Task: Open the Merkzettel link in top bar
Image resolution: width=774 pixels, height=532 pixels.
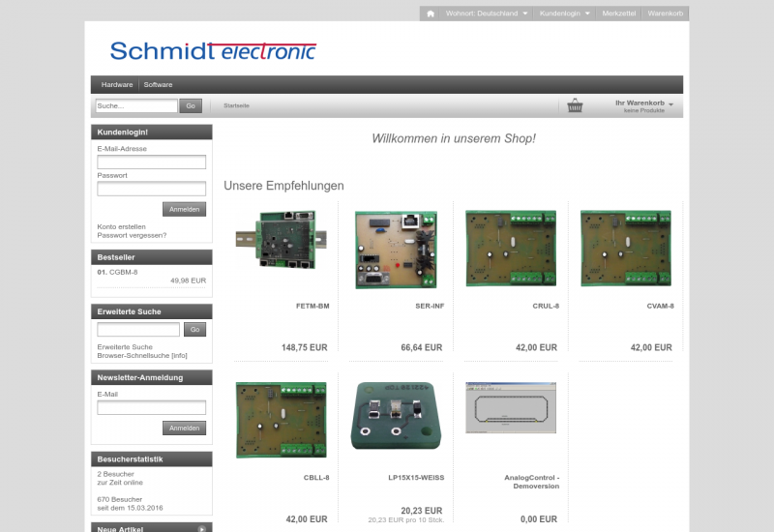Action: [x=619, y=14]
